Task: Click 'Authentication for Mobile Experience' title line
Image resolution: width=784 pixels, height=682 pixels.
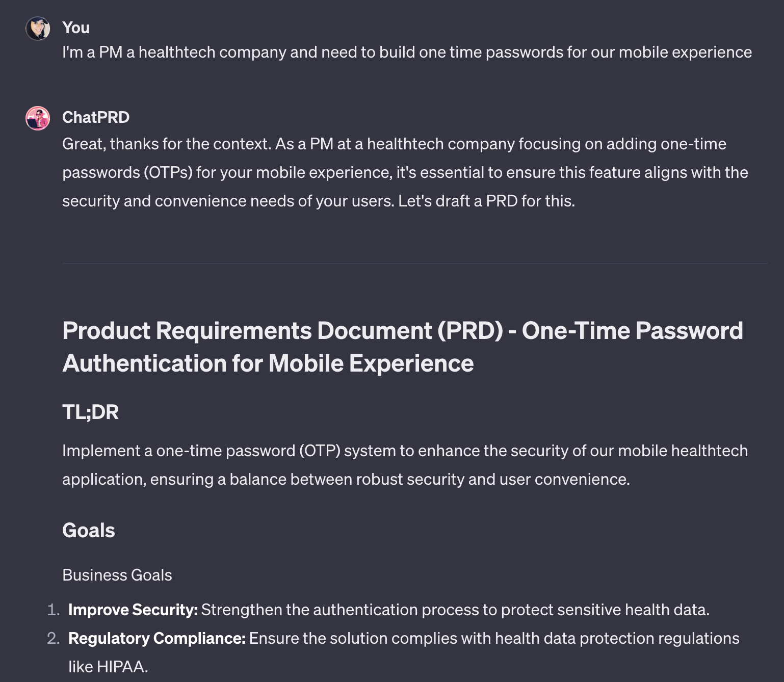Action: click(268, 363)
